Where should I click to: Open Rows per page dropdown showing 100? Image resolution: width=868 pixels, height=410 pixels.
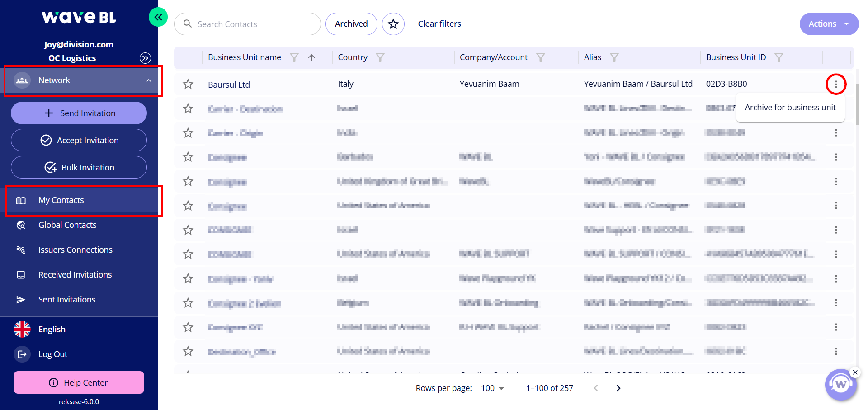click(x=492, y=388)
